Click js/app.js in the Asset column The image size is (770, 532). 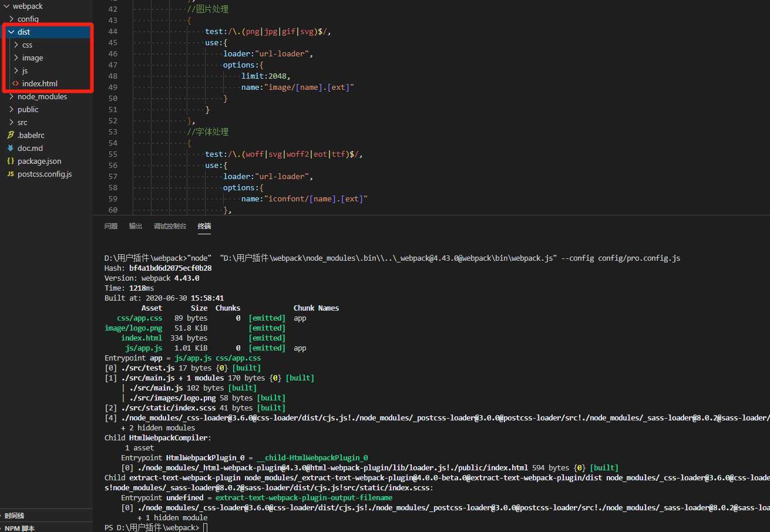coord(144,348)
